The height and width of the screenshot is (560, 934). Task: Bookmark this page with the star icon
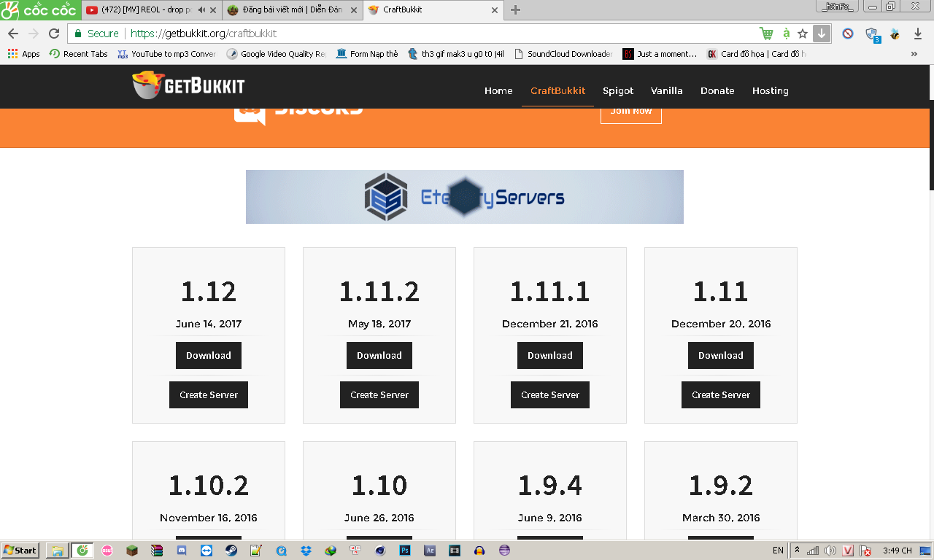803,34
